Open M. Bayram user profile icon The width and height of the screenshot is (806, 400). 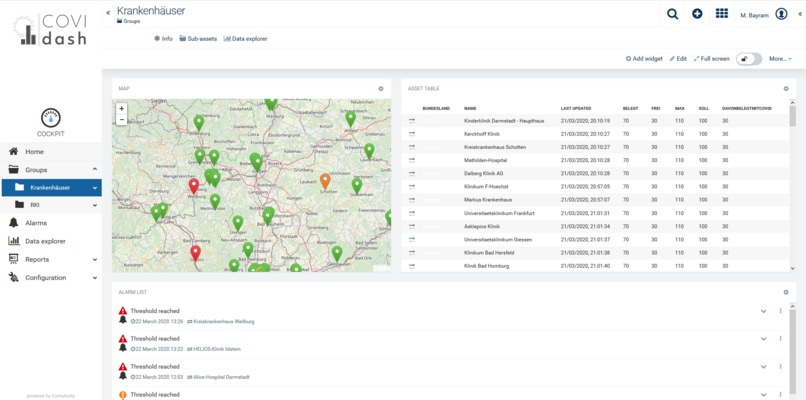[781, 14]
